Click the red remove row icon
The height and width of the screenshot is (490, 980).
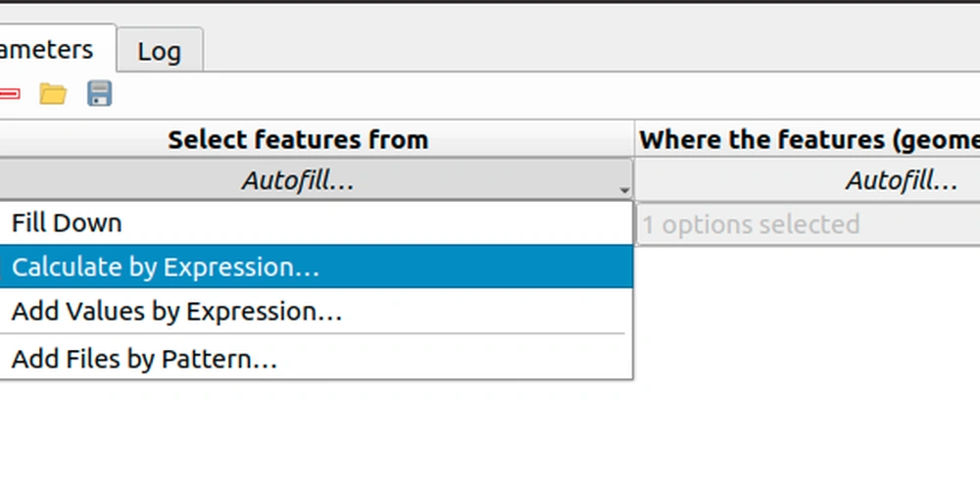9,94
